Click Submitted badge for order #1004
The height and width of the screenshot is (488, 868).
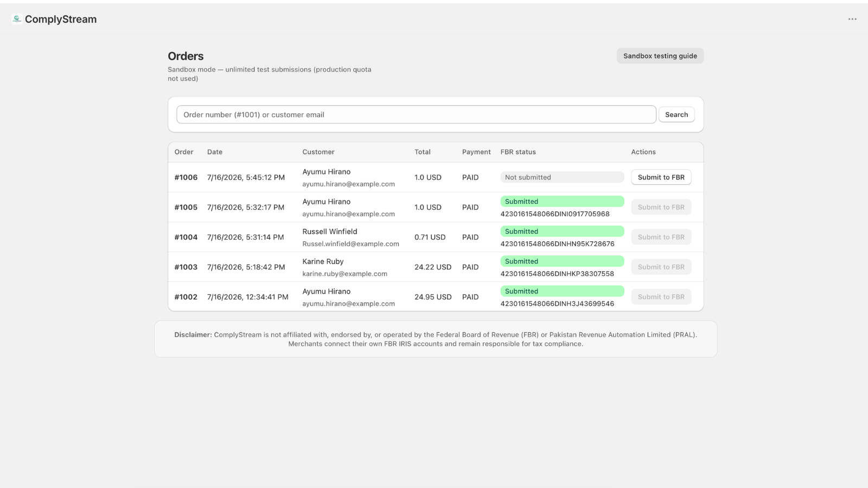pos(562,232)
